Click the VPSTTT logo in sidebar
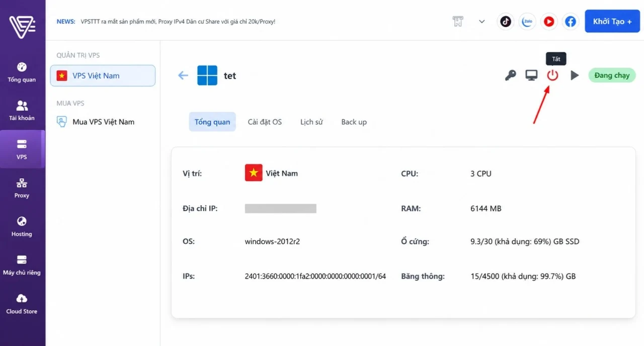 [x=22, y=26]
